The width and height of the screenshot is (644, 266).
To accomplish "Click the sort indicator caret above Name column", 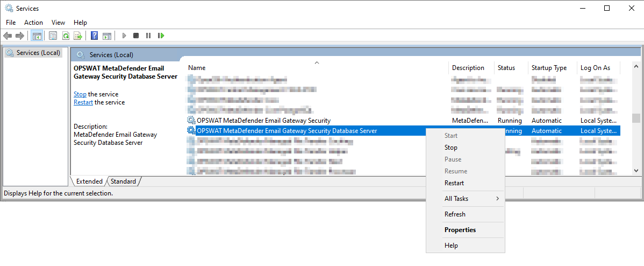I will (317, 63).
